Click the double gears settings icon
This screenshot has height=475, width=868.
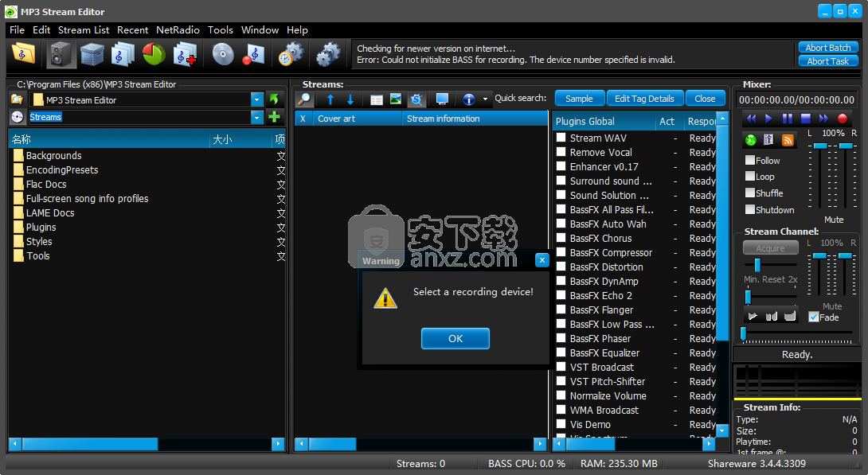[x=328, y=54]
